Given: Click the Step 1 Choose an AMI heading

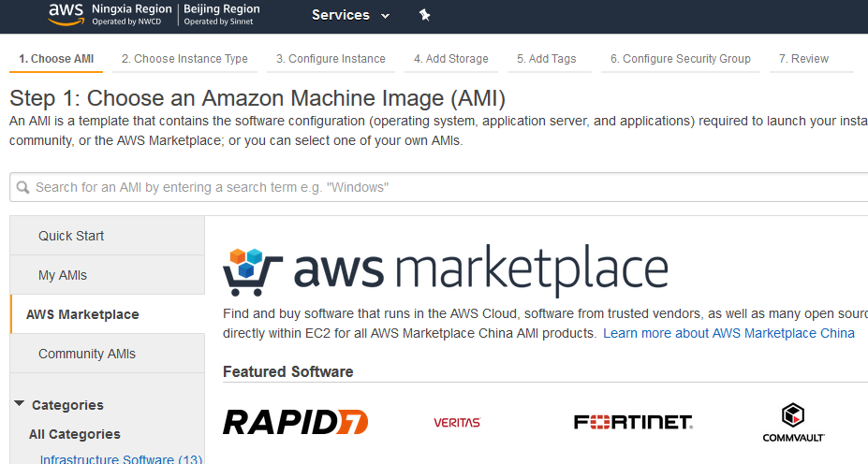Looking at the screenshot, I should (x=257, y=98).
